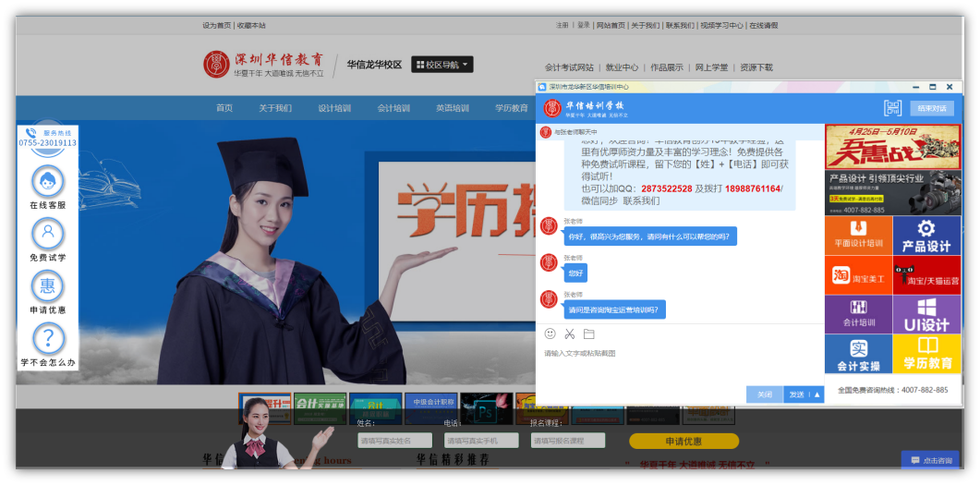The height and width of the screenshot is (485, 980).
Task: Click the 设为首页 link
Action: (217, 26)
